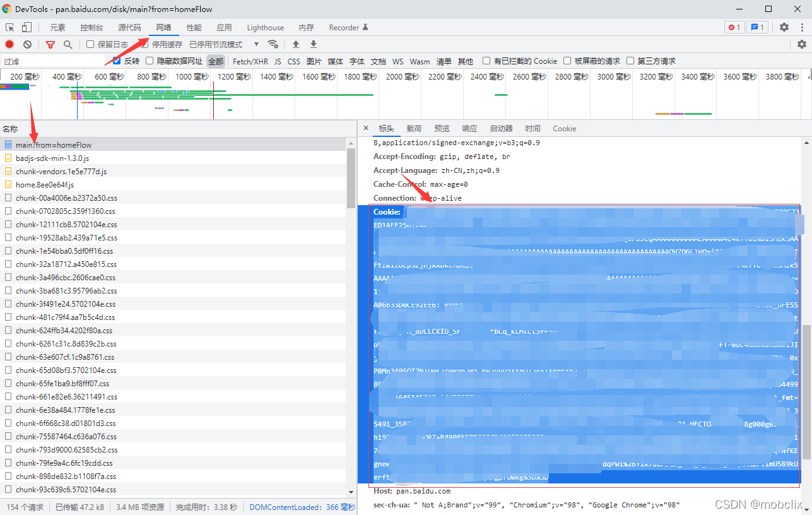Uncheck the 反转 checkbox

coord(117,61)
